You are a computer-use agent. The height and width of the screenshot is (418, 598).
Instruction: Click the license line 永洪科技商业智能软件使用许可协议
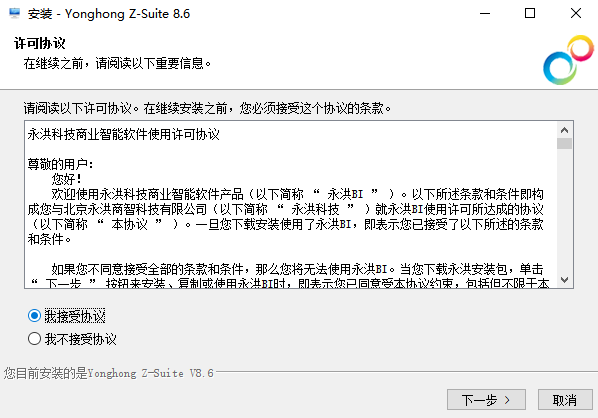(x=124, y=134)
